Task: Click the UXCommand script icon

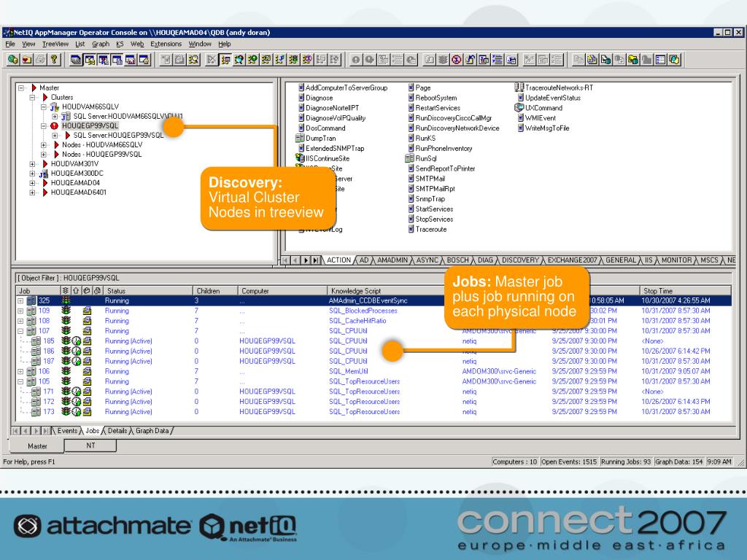Action: (x=519, y=108)
